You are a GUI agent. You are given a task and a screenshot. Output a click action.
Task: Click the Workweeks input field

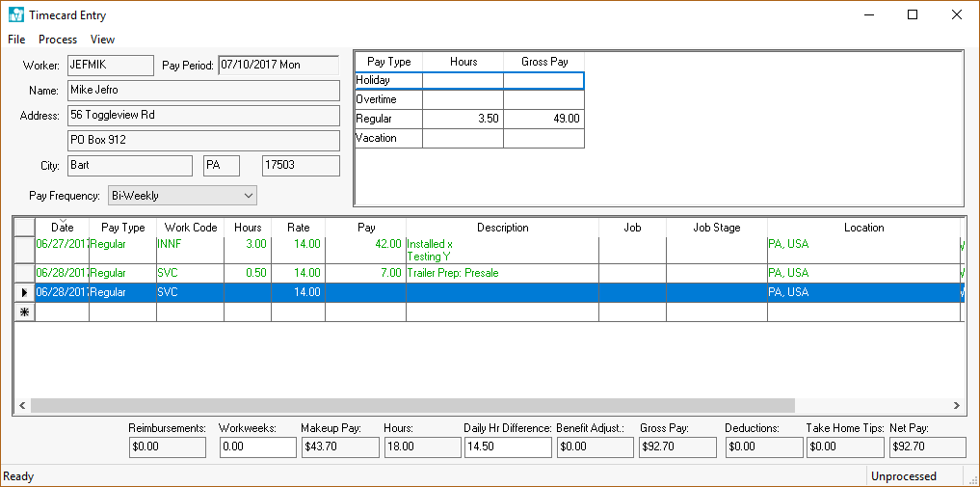coord(257,447)
